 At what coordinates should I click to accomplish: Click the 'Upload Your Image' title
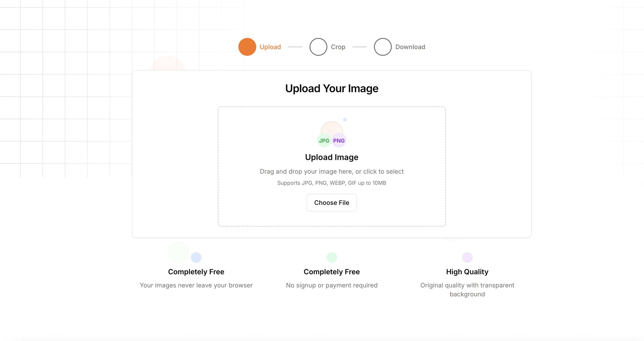pos(332,89)
